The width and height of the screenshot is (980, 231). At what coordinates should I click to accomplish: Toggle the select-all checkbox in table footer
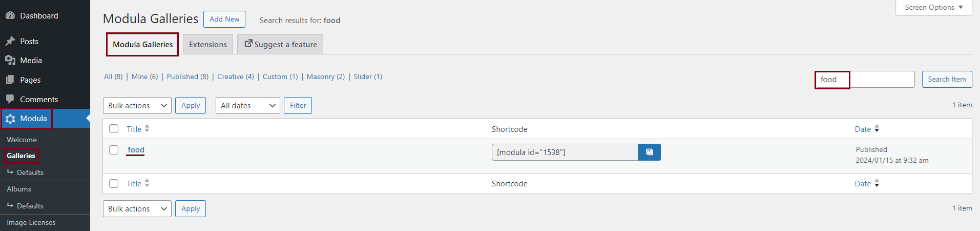pyautogui.click(x=114, y=183)
